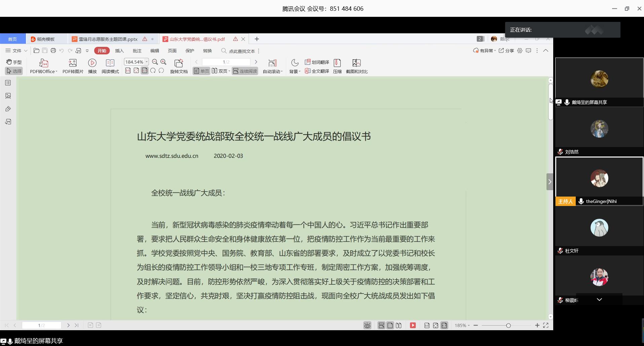
Task: Click the page number field in bottom bar
Action: (x=41, y=325)
